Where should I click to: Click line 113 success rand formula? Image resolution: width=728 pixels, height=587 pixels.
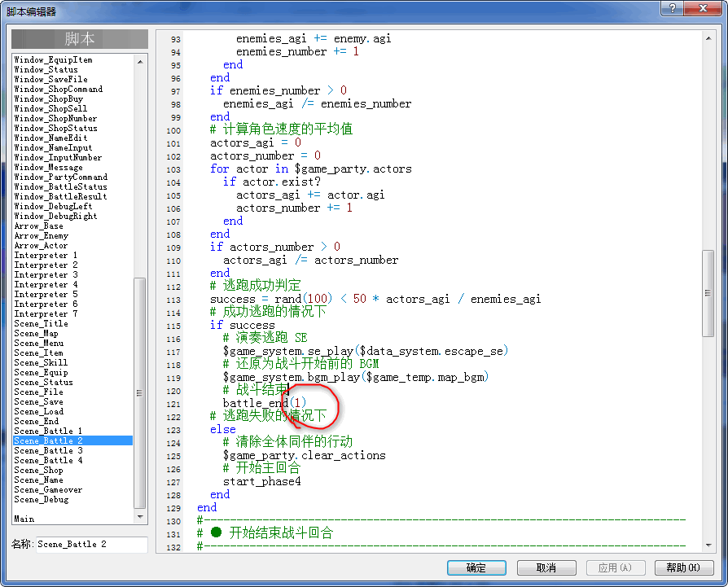(x=375, y=299)
